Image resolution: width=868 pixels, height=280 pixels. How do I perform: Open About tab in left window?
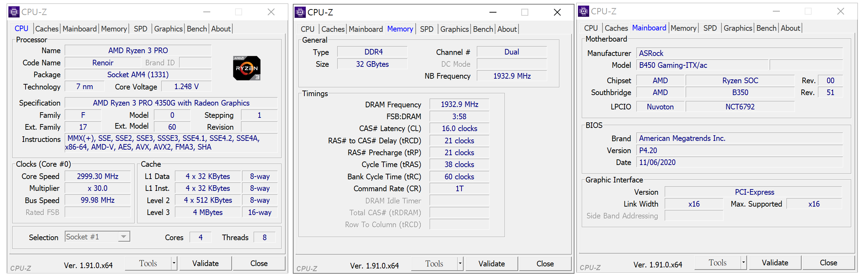pyautogui.click(x=221, y=29)
